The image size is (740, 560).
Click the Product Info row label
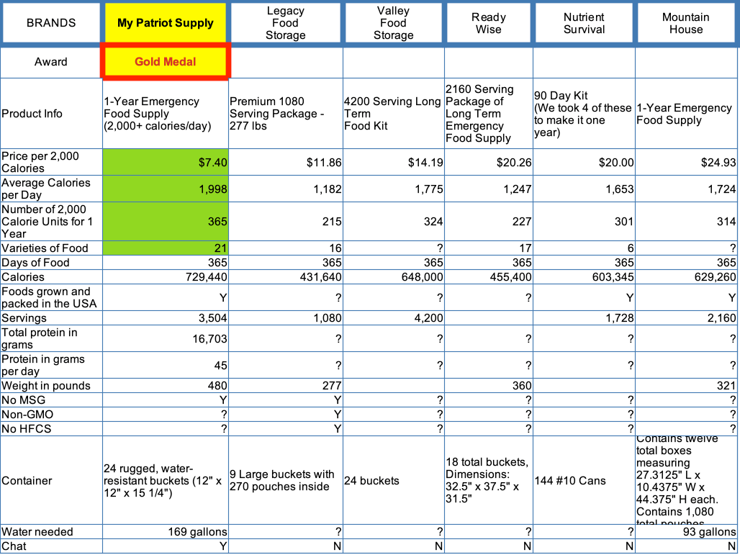point(51,114)
